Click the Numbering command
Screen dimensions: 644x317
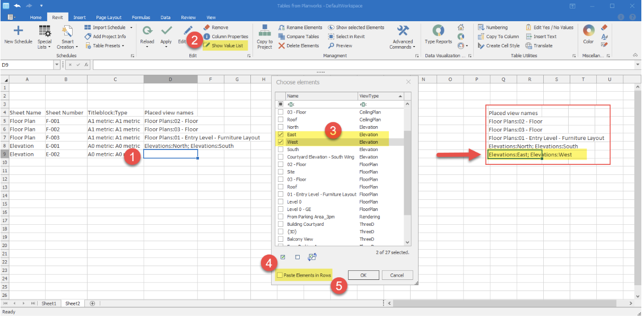[x=492, y=28]
